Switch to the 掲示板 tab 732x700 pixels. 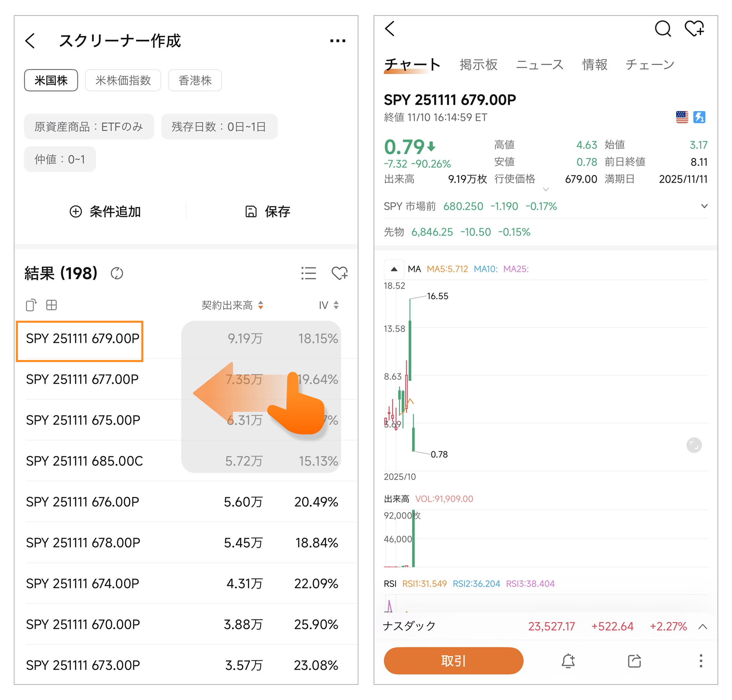pos(478,64)
